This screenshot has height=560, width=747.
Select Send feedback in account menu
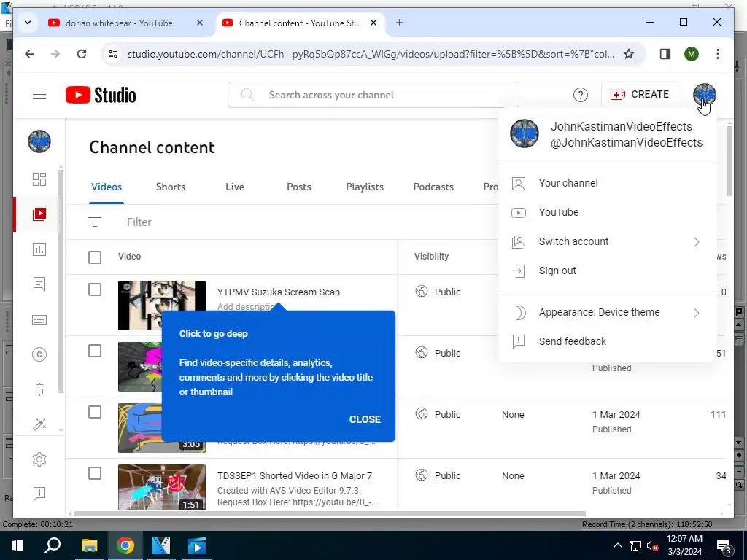pos(607,341)
